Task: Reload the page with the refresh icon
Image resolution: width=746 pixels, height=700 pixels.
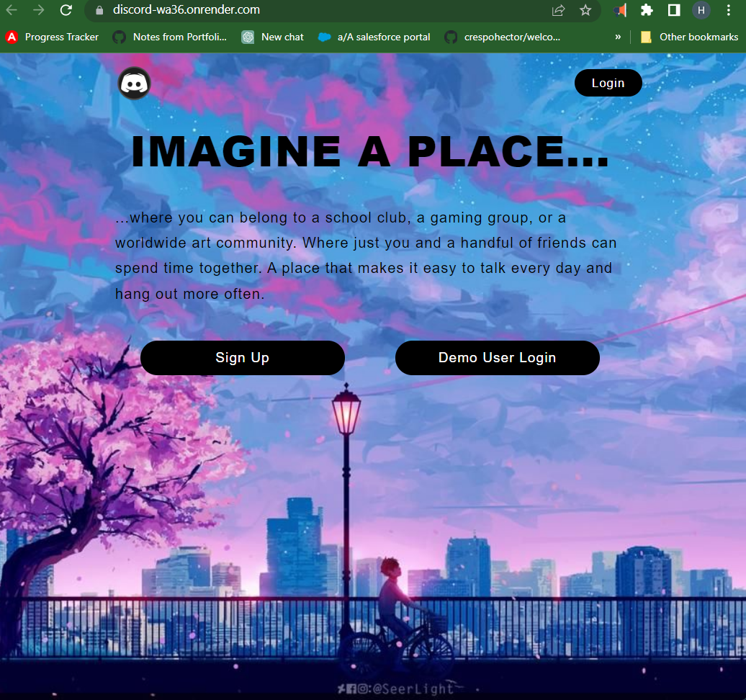Action: coord(66,10)
